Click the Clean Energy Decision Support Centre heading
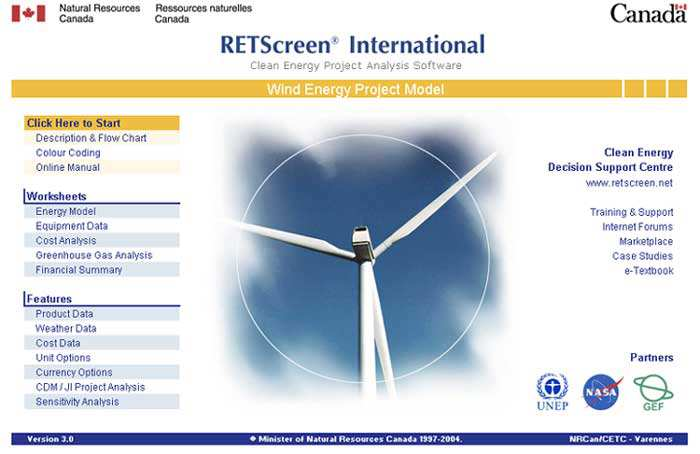 (610, 160)
